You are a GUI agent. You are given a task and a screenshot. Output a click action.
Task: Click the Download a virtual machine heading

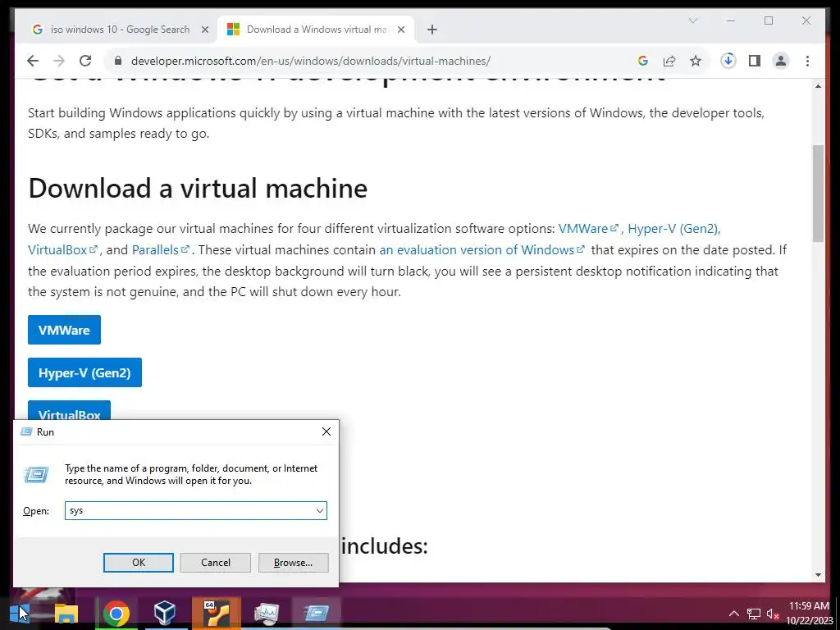198,188
